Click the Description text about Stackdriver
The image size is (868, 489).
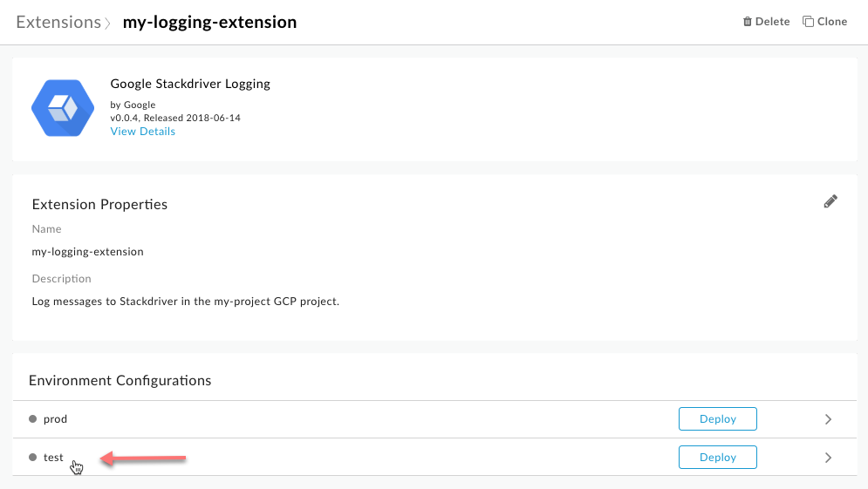click(185, 302)
